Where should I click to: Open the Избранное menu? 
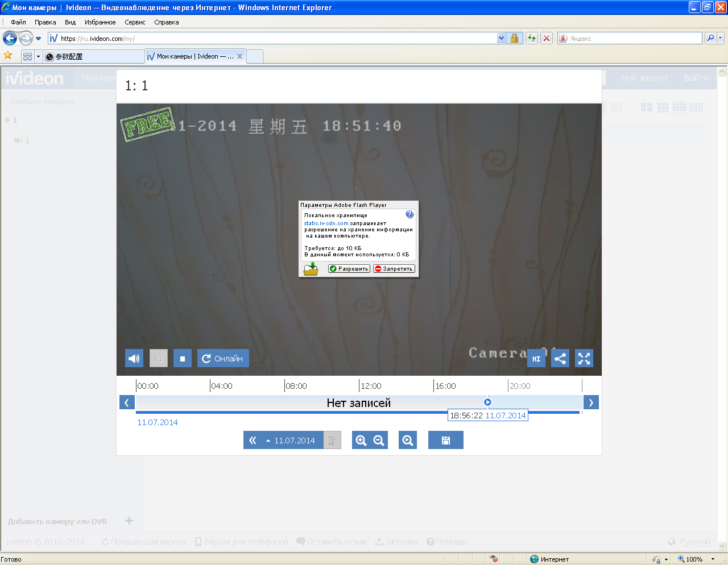pos(100,22)
